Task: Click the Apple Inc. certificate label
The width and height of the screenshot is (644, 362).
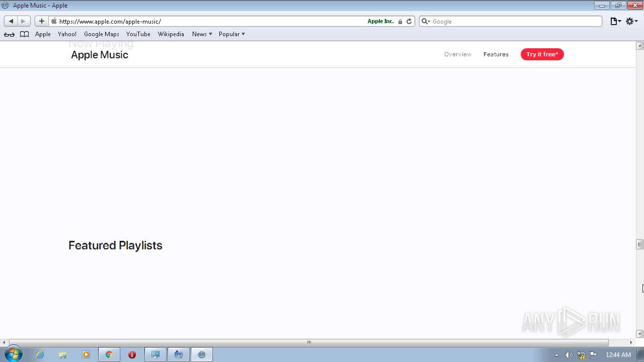Action: pyautogui.click(x=380, y=22)
